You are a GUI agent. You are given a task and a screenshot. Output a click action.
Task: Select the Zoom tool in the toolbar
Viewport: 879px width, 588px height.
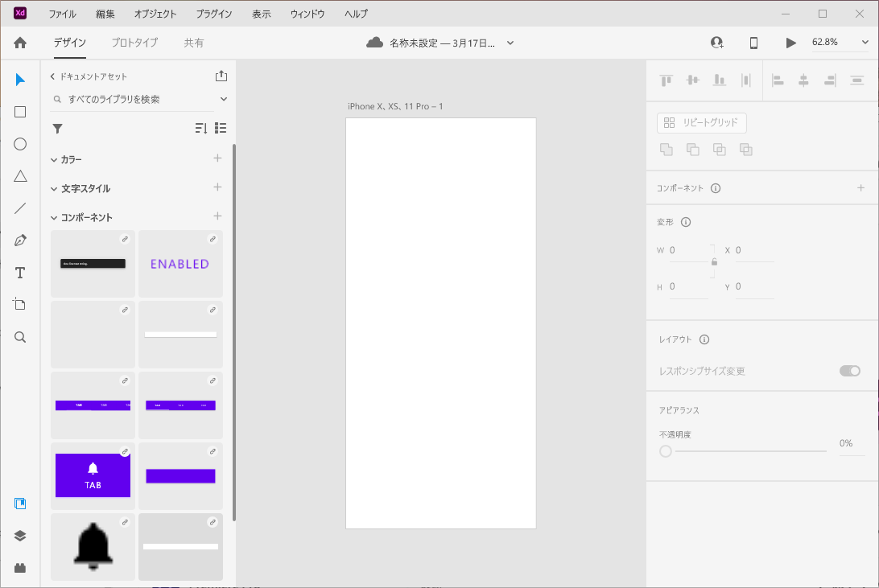[x=19, y=336]
